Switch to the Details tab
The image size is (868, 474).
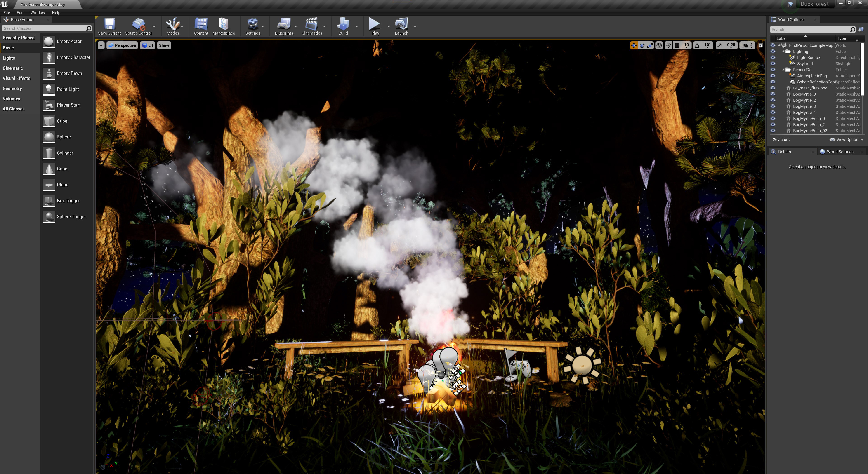784,152
